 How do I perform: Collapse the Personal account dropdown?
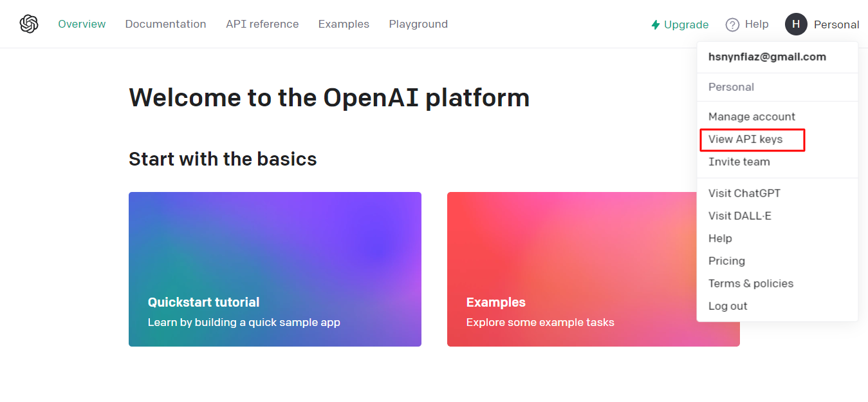pos(836,24)
